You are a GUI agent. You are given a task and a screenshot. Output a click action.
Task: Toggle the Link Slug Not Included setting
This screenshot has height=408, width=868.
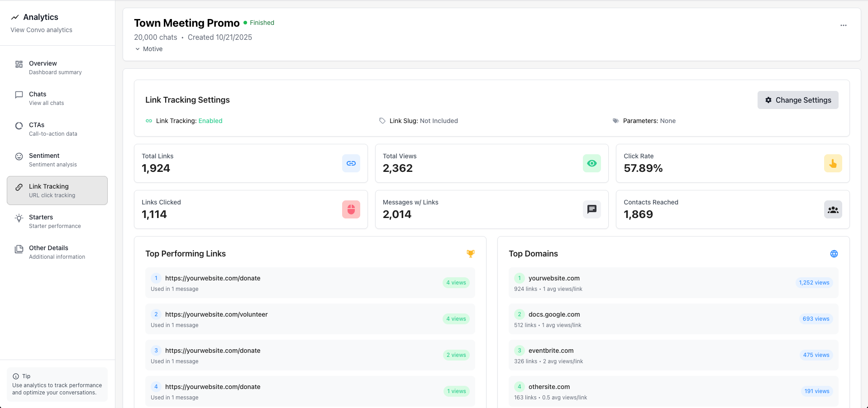[x=439, y=121]
